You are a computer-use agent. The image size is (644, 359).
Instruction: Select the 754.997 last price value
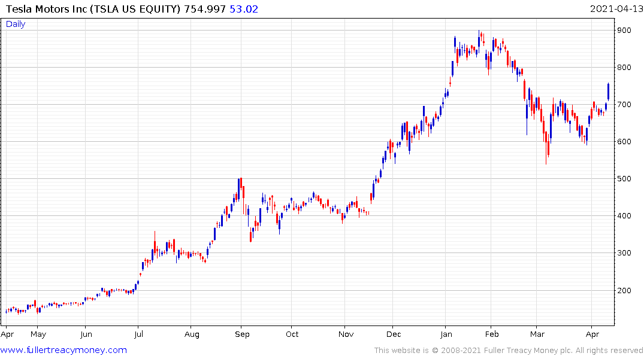pyautogui.click(x=205, y=9)
